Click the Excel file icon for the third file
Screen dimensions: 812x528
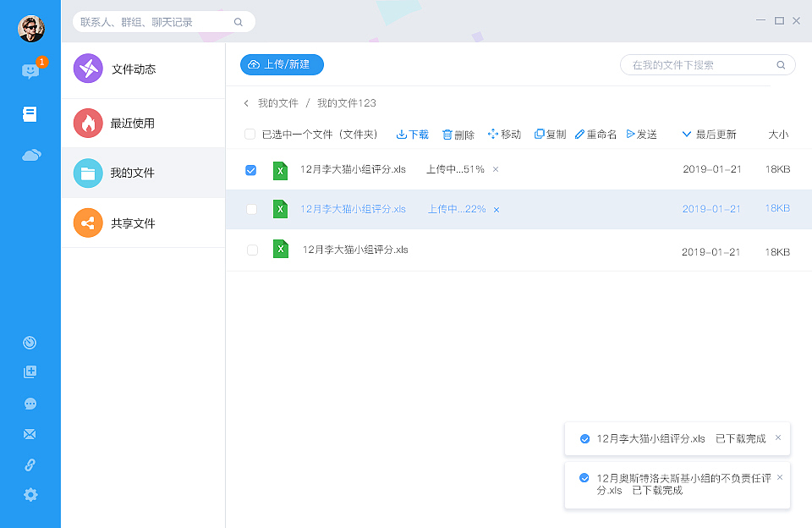pyautogui.click(x=280, y=249)
